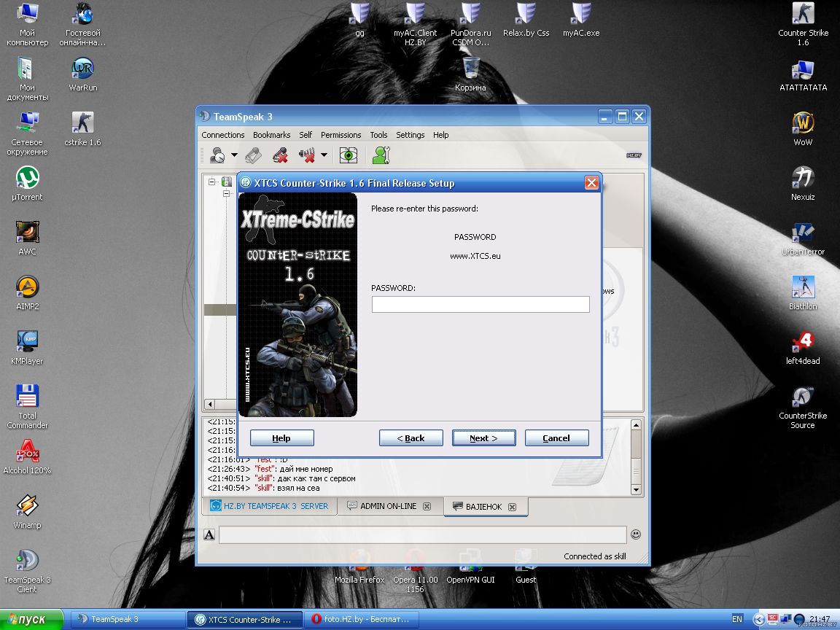
Task: Select the Total Commander desktop icon
Action: (27, 407)
